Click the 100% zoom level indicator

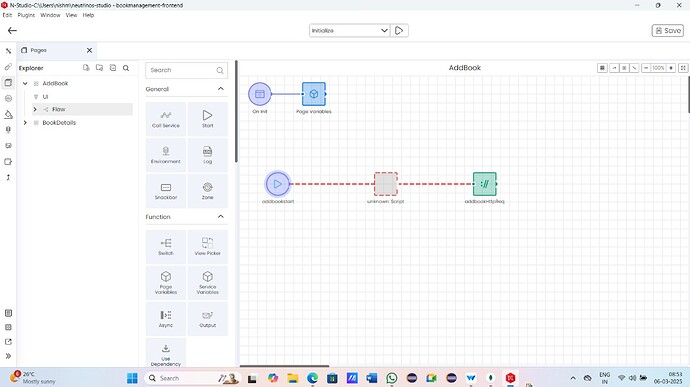[658, 68]
